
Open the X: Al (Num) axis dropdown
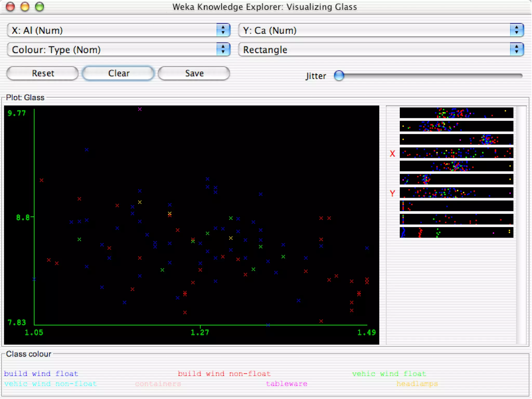[x=118, y=30]
